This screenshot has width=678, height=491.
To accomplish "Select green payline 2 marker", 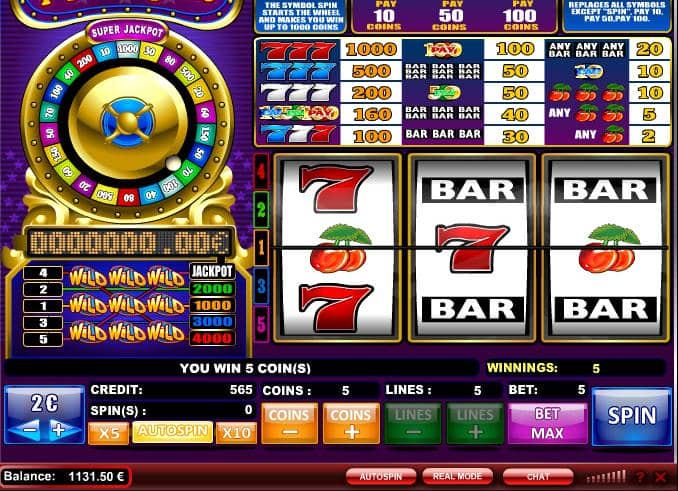I will [x=261, y=210].
